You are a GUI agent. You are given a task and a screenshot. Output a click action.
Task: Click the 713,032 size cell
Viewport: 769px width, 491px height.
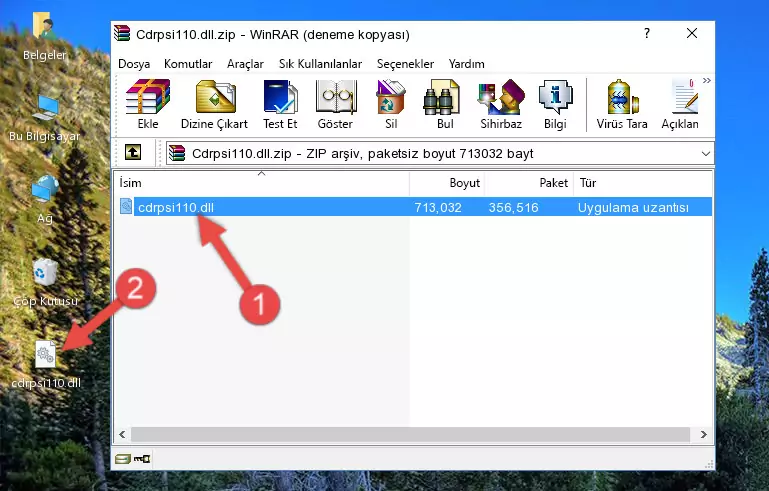(437, 207)
